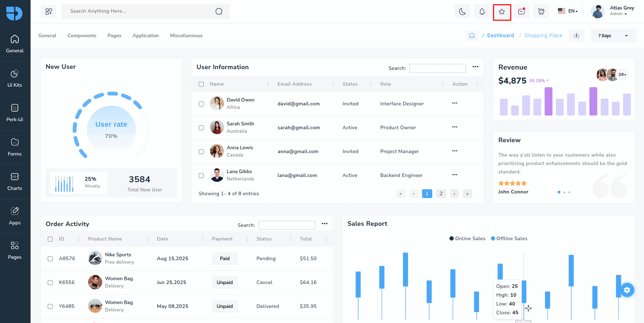Go to page 2 of User Information
644x323 pixels.
point(441,193)
